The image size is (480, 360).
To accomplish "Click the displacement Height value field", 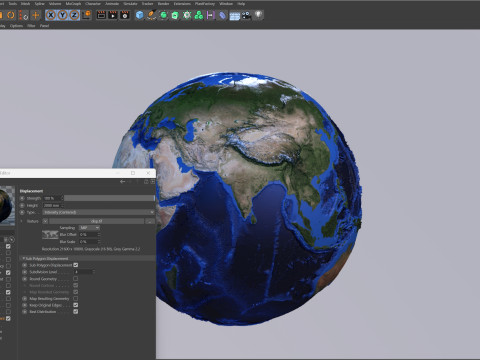I will coord(52,205).
